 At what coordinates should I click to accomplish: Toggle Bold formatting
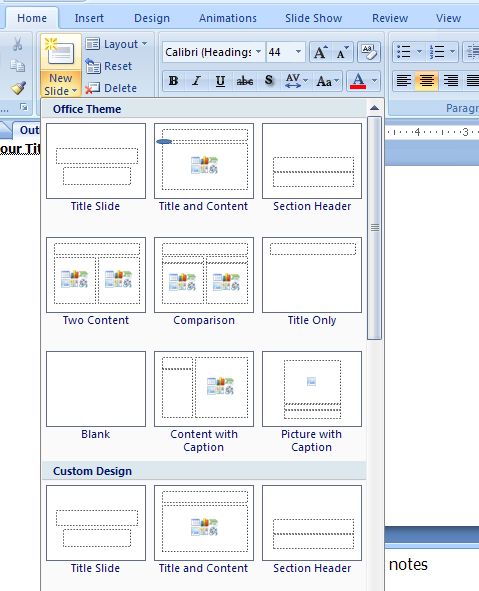point(173,81)
